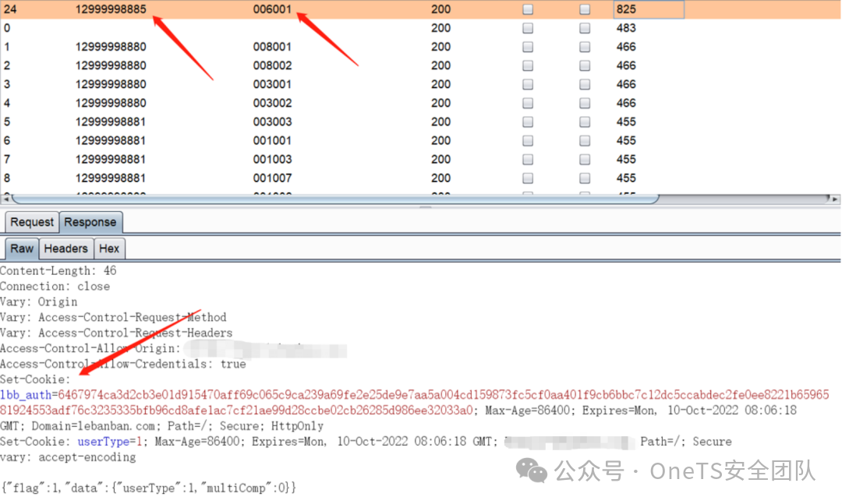Click the JSON response body line

click(x=148, y=488)
